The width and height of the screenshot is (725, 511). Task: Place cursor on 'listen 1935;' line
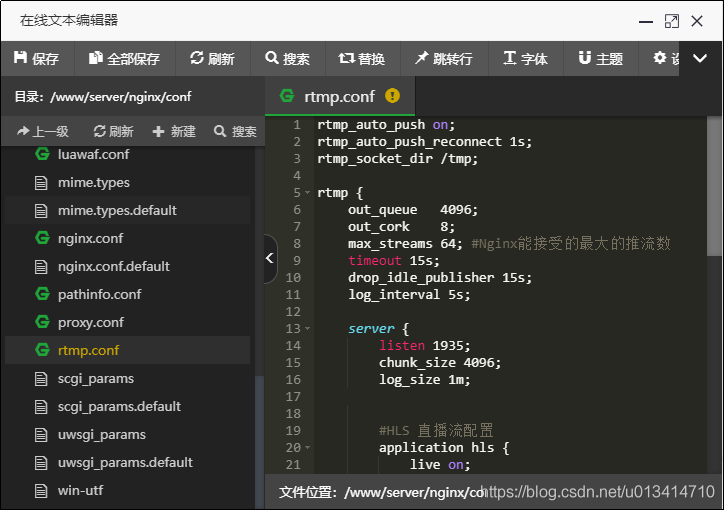tap(424, 345)
